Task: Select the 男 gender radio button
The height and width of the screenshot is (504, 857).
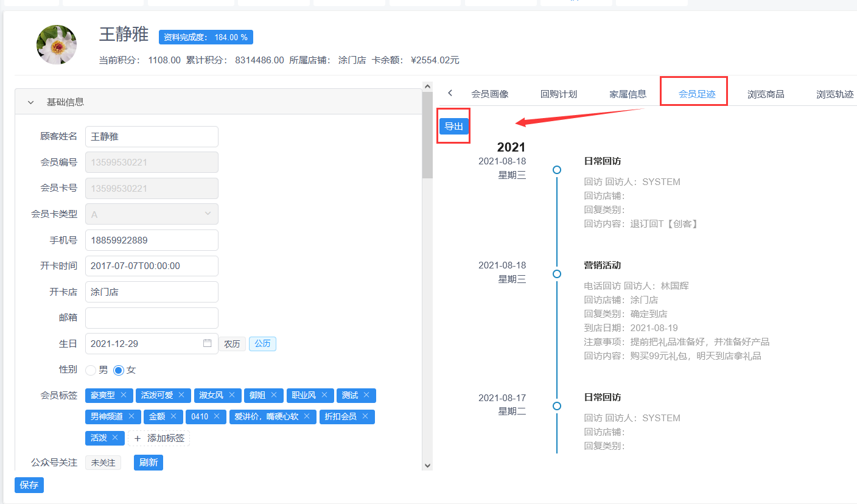Action: (x=91, y=369)
